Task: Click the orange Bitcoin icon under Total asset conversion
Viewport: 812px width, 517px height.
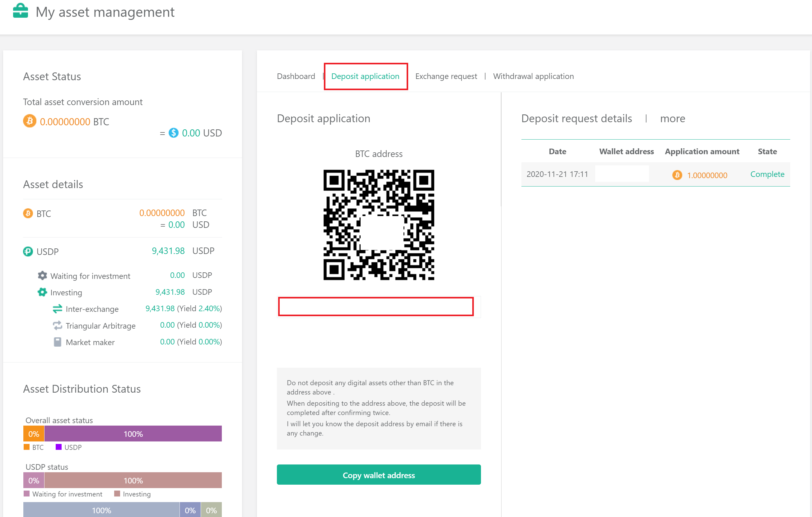Action: click(29, 121)
